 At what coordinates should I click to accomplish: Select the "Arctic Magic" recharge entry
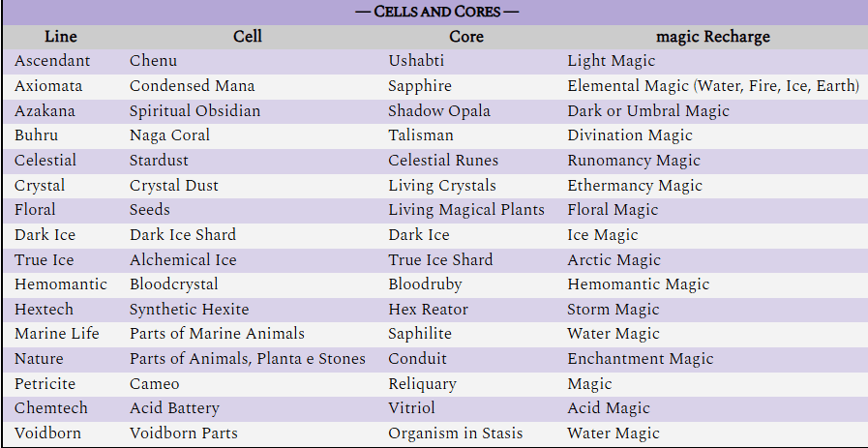coord(614,260)
